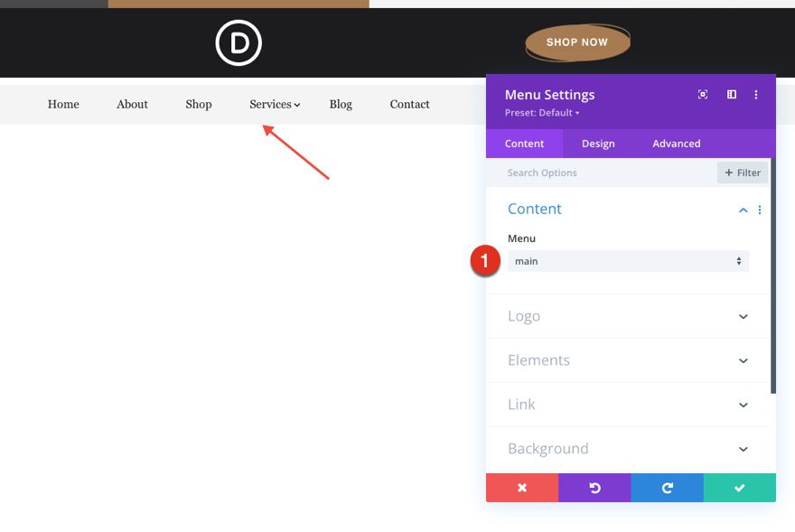795x532 pixels.
Task: Expand the Background section
Action: point(627,449)
